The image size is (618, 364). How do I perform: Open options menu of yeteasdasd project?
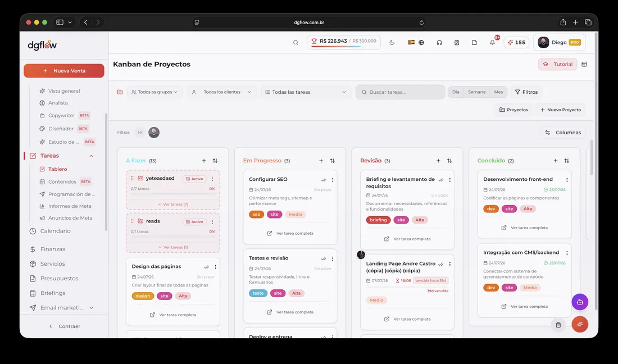click(x=212, y=179)
